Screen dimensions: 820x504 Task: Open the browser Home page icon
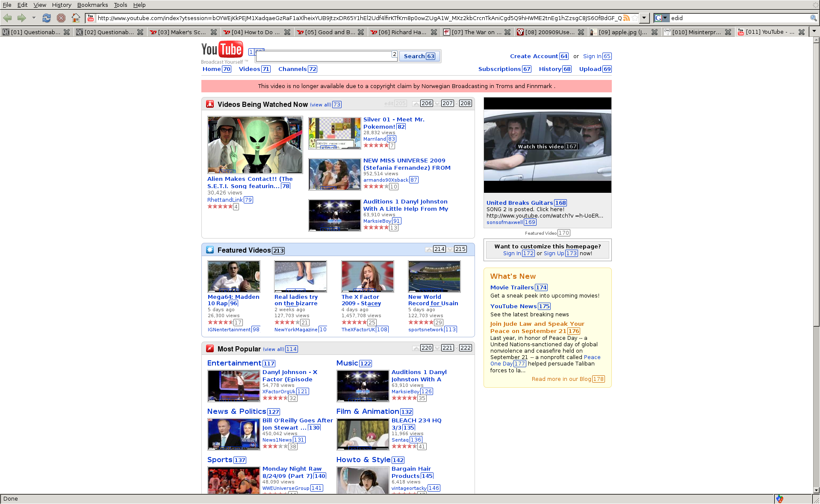pos(76,18)
